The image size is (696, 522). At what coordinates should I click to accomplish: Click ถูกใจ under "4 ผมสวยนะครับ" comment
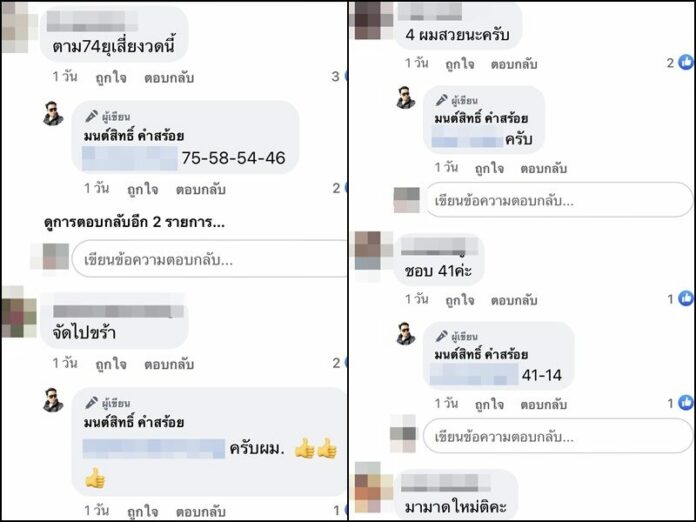point(459,64)
